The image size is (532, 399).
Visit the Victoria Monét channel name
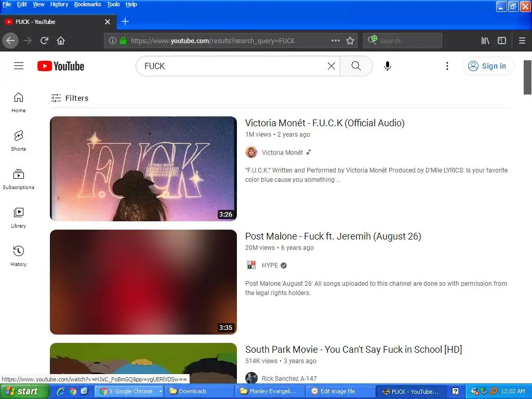[282, 153]
